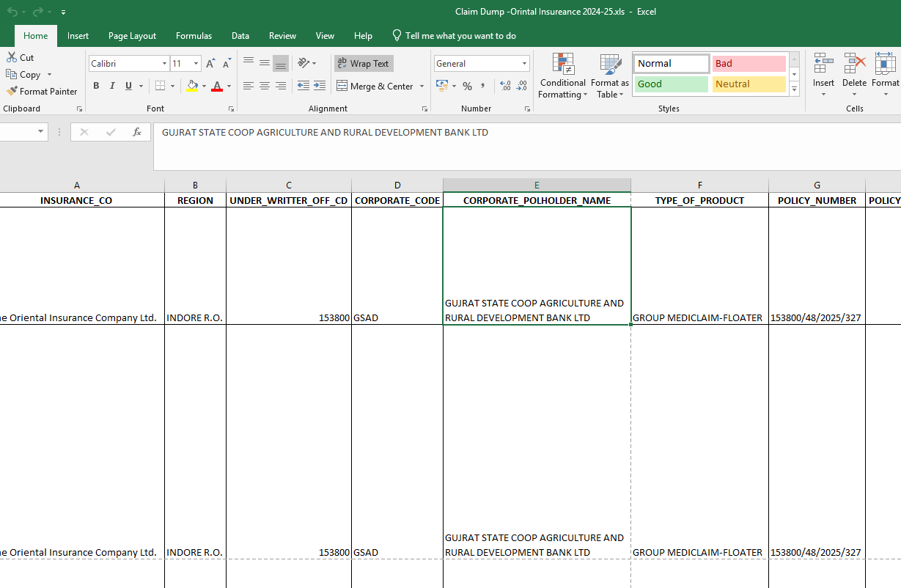Toggle Wrap Text
This screenshot has width=901, height=588.
pos(364,64)
